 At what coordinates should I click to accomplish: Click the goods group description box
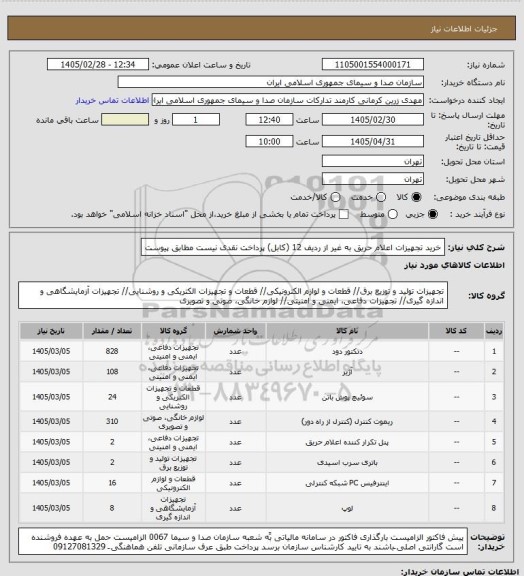click(x=233, y=295)
